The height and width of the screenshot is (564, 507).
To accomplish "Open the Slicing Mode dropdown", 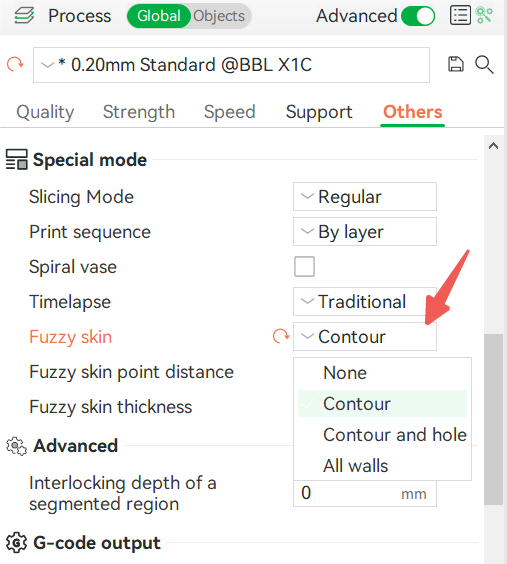I will [x=365, y=196].
